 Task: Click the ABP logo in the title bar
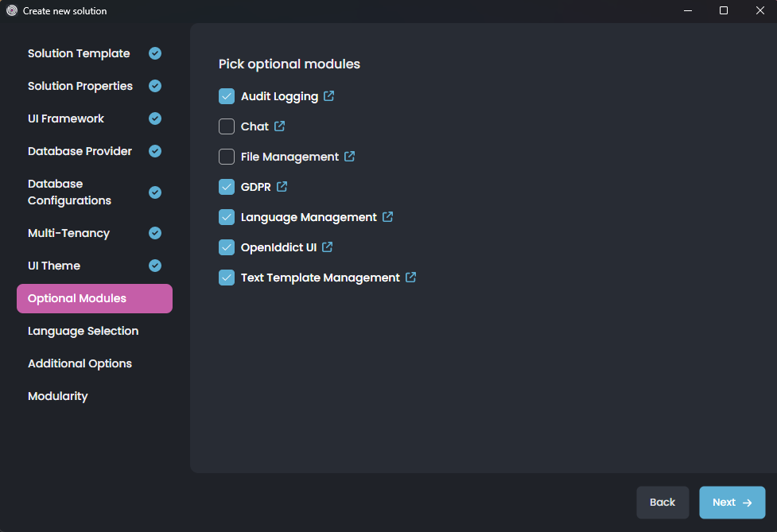[x=10, y=10]
